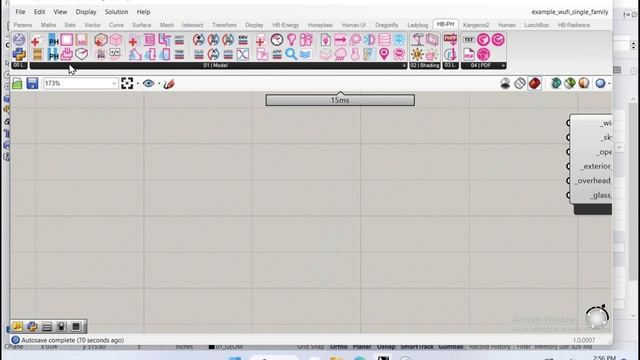Open dropdown arrow next to blue sphere icon

[609, 84]
